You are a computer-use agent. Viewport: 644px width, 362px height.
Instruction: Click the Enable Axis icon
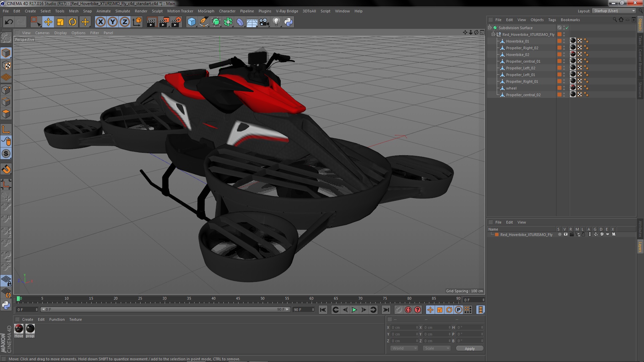click(6, 129)
